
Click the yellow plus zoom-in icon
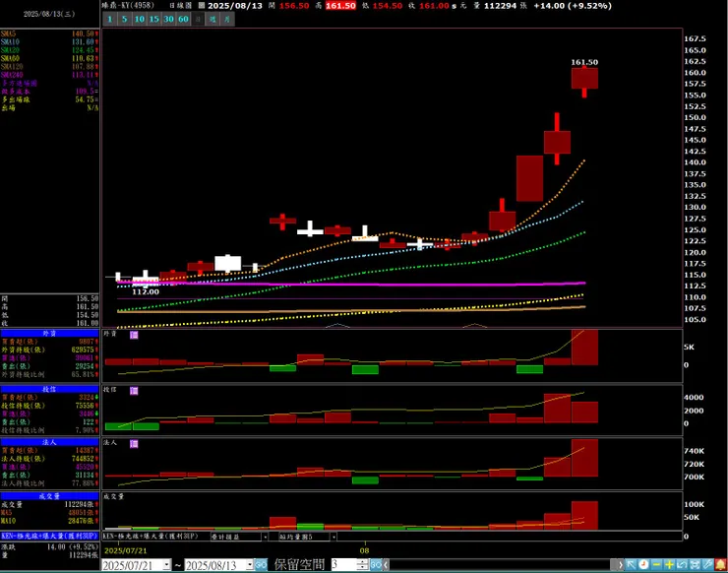pos(669,565)
